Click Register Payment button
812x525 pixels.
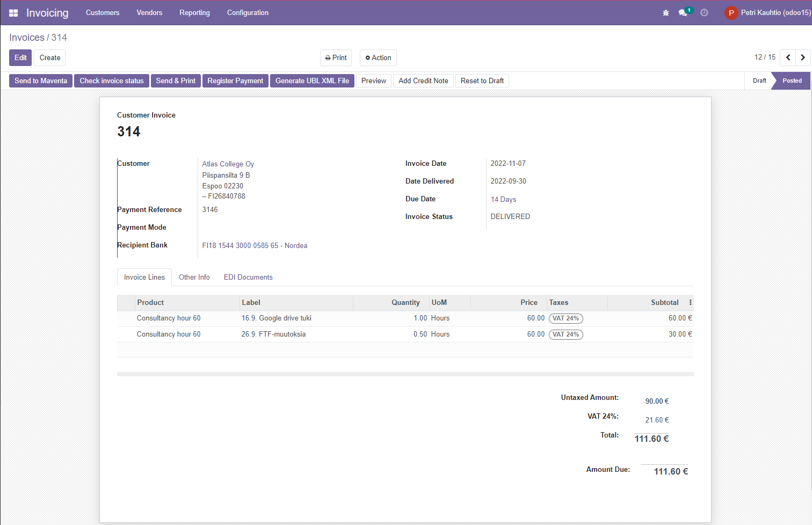(x=235, y=81)
